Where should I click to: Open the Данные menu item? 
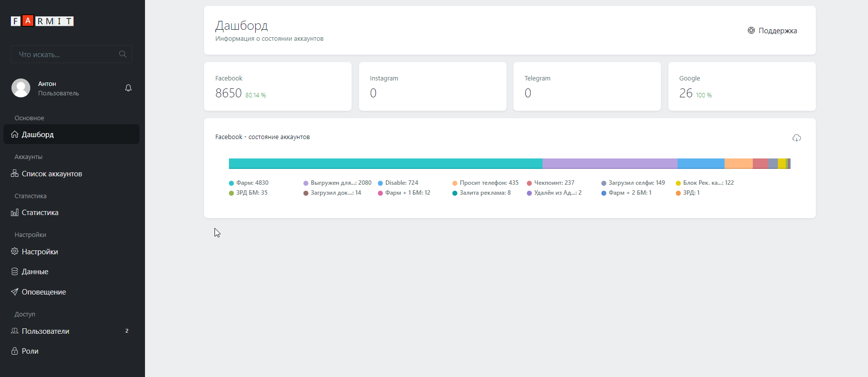[35, 272]
